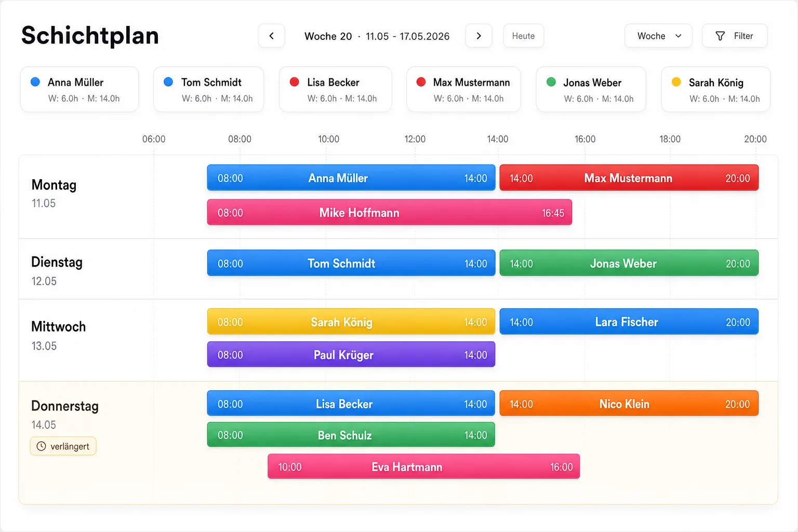Click the funnel filter icon
The image size is (798, 532).
tap(720, 36)
